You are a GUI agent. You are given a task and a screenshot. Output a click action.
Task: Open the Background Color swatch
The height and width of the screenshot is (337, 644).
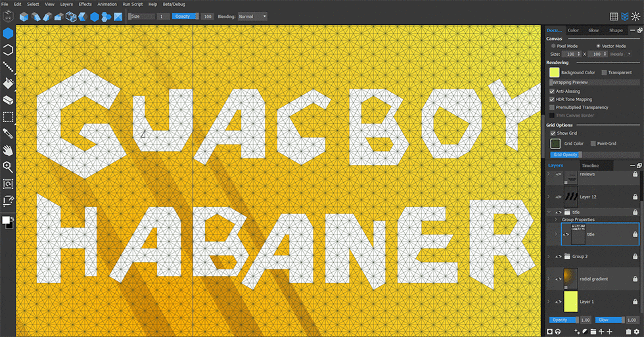[x=554, y=72]
